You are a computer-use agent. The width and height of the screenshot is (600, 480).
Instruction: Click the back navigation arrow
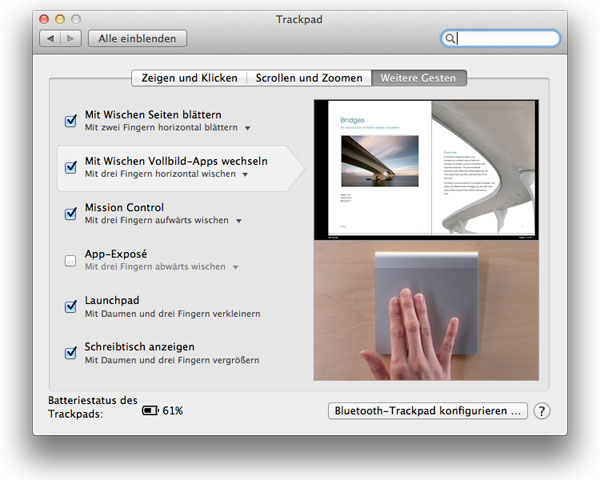(x=50, y=39)
